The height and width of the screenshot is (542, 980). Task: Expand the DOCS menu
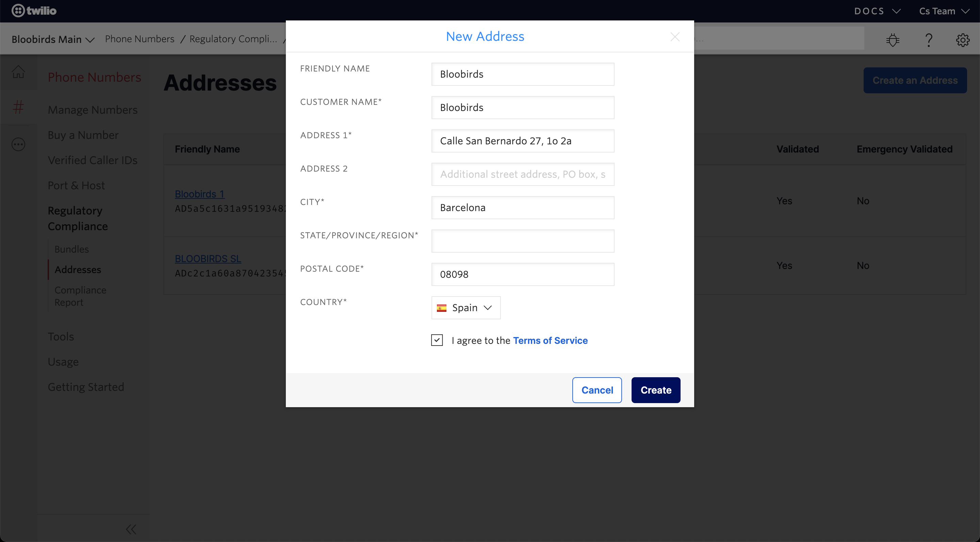click(x=877, y=11)
